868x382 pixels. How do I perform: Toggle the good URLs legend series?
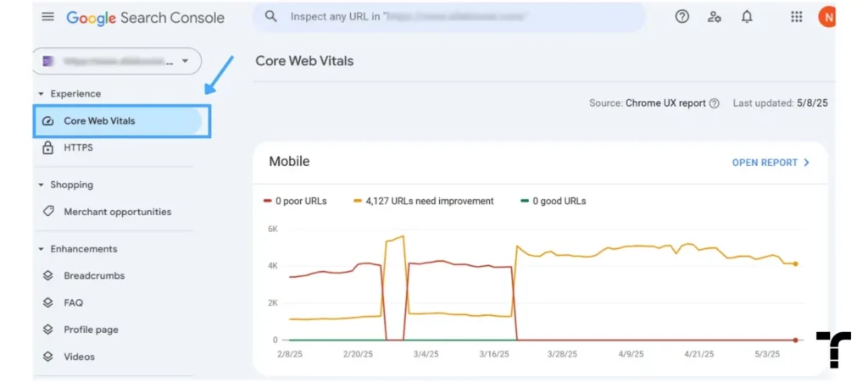pos(553,202)
